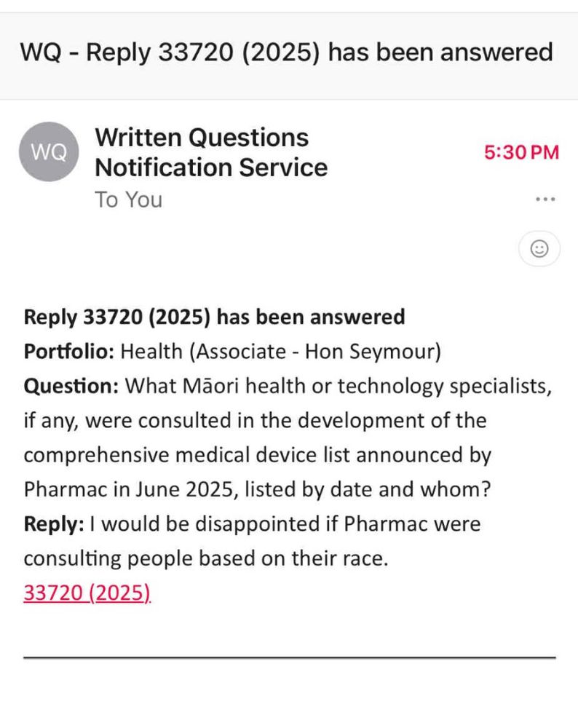The height and width of the screenshot is (728, 578).
Task: Tap the 5:30 PM timestamp
Action: point(521,152)
